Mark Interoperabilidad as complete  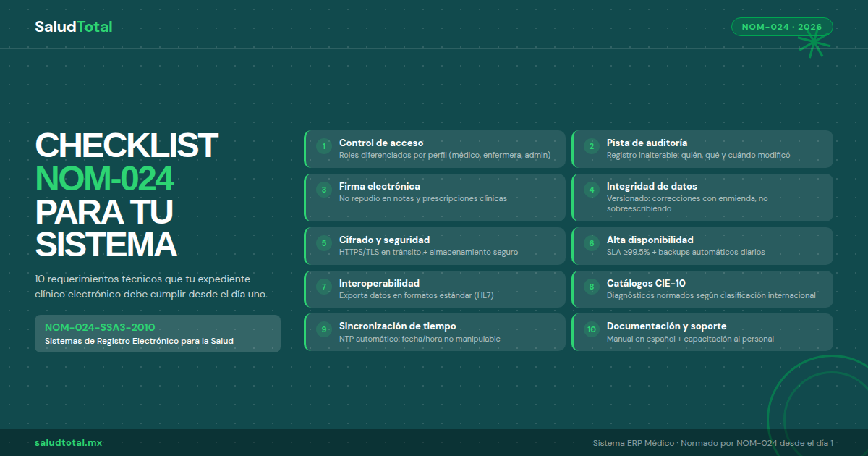click(434, 288)
